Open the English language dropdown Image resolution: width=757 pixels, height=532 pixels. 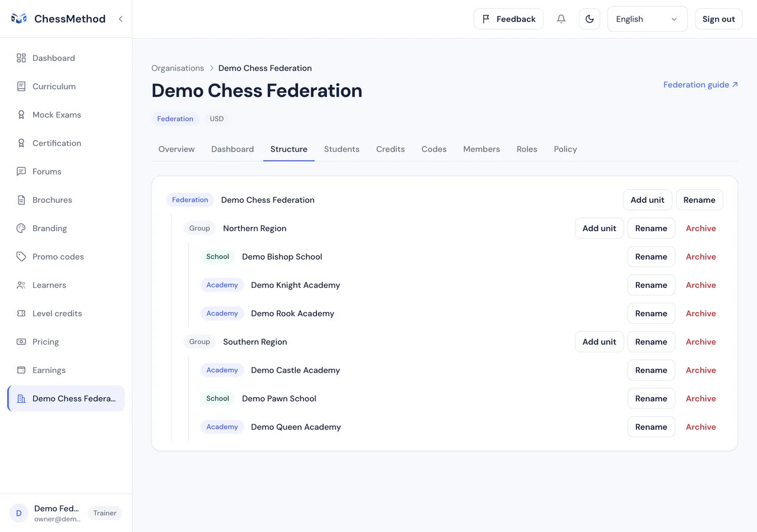(x=648, y=19)
